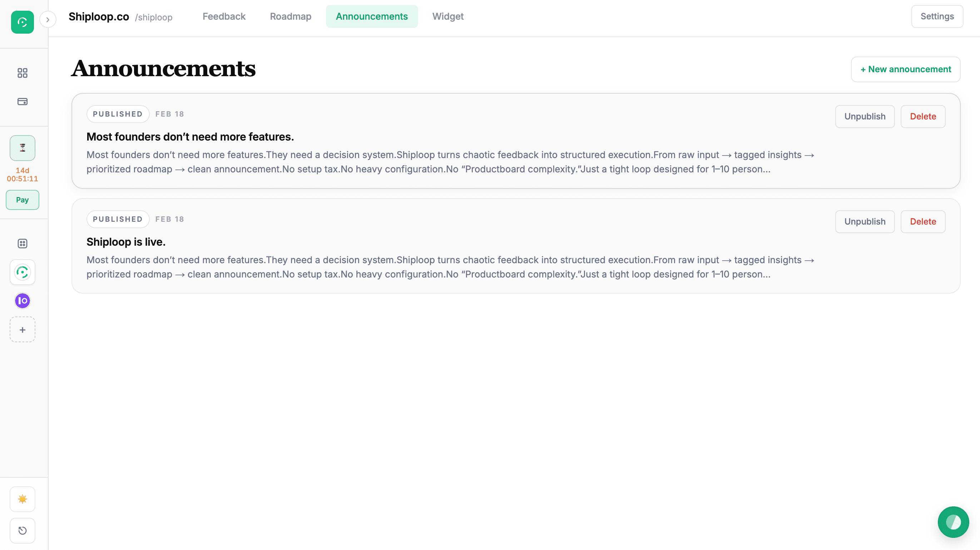The image size is (980, 550).
Task: Switch to the Feedback tab
Action: [x=224, y=16]
